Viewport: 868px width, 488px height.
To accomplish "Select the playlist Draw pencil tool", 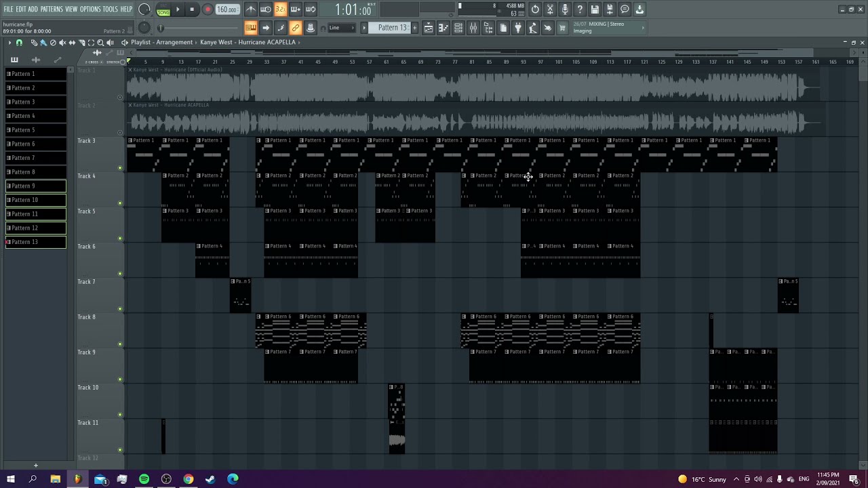I will (x=34, y=43).
